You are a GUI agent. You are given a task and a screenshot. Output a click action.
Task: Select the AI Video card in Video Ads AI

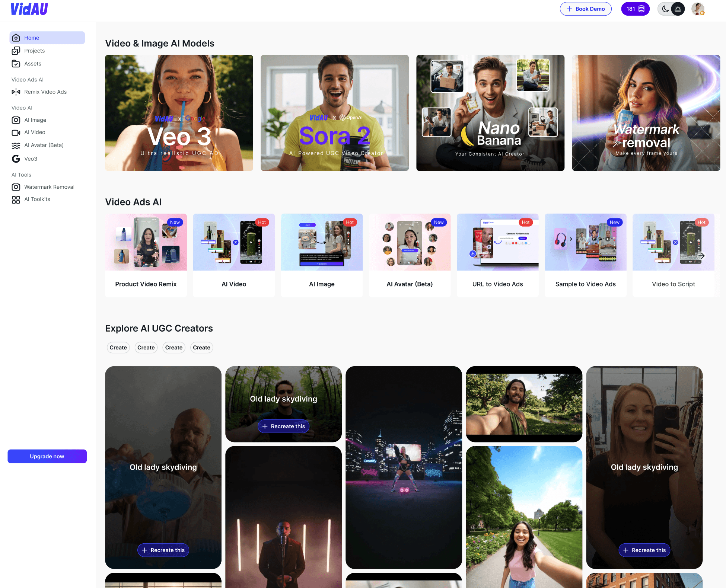coord(234,255)
